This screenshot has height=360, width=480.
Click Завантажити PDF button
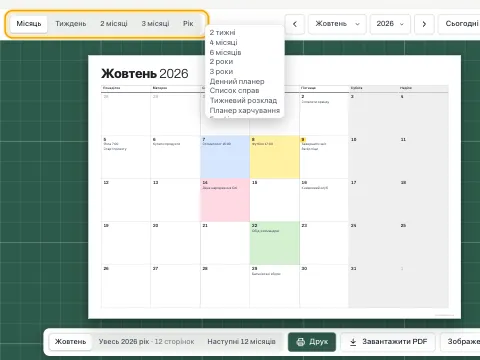[388, 342]
